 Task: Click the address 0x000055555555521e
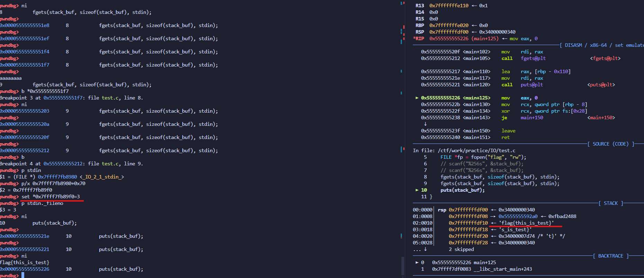(x=25, y=236)
